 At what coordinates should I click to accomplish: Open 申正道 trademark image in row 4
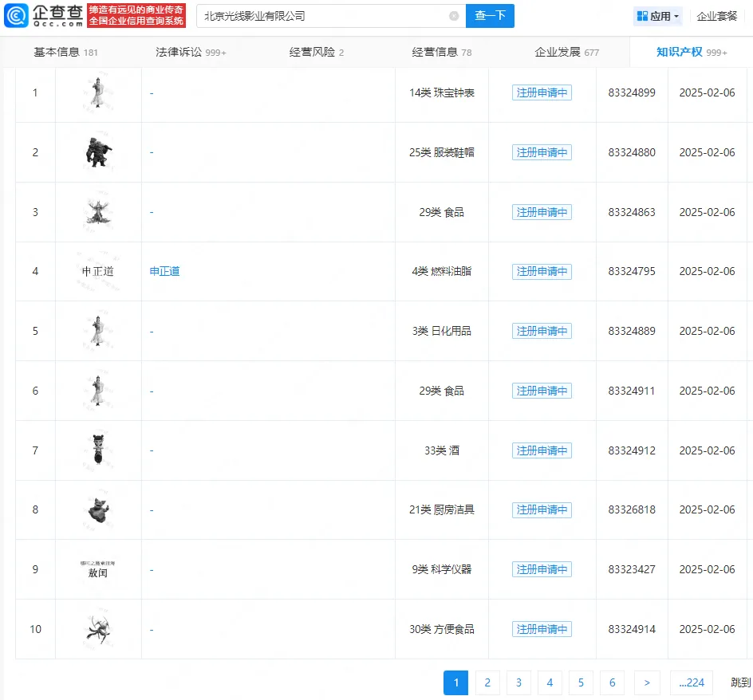[98, 271]
